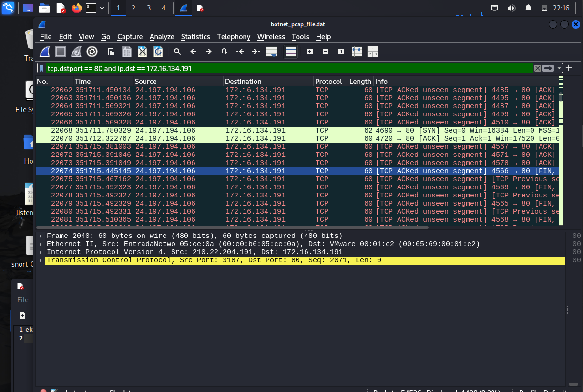Reset text to normal size
This screenshot has width=583, height=392.
coord(341,52)
